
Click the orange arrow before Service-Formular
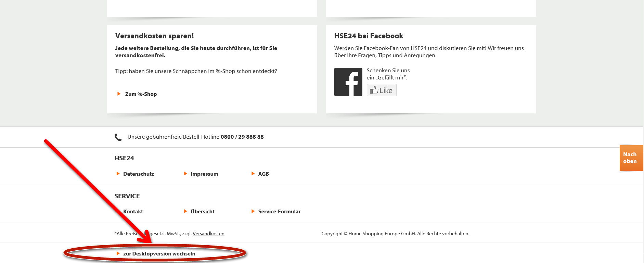click(x=253, y=211)
